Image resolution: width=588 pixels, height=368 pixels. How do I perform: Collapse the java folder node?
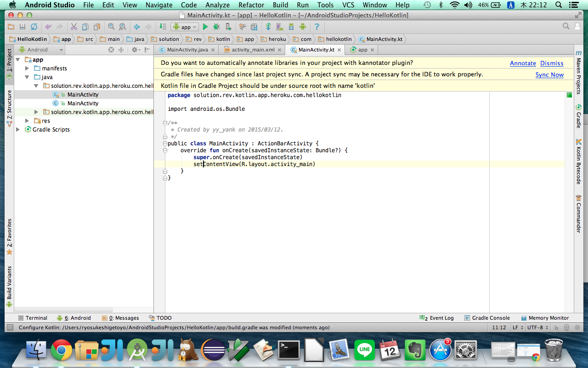27,77
